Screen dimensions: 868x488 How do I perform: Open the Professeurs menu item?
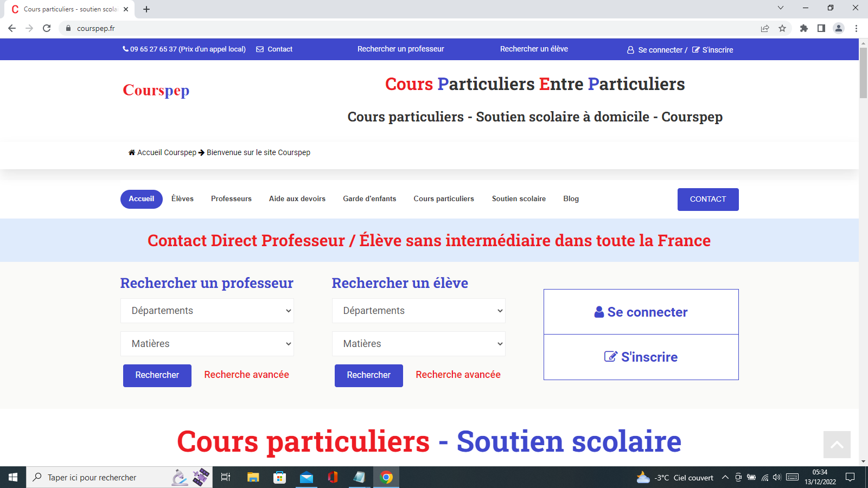(x=231, y=199)
